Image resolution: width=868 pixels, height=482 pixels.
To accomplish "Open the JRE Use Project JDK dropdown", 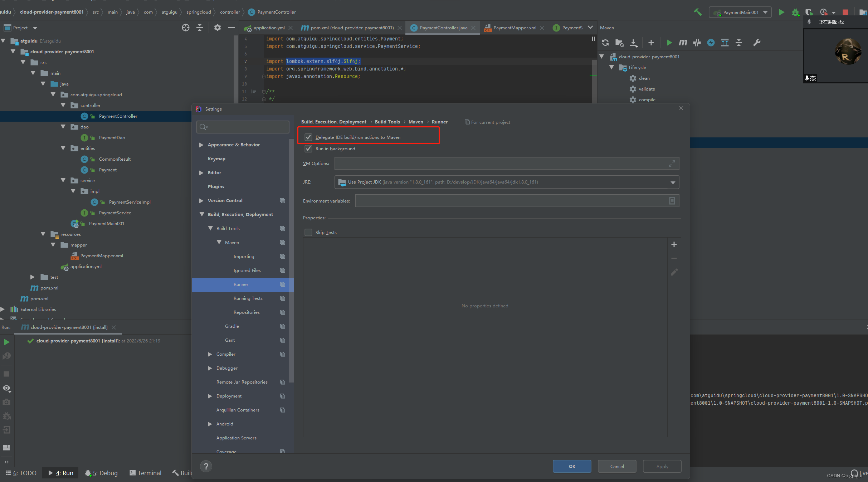I will coord(507,182).
